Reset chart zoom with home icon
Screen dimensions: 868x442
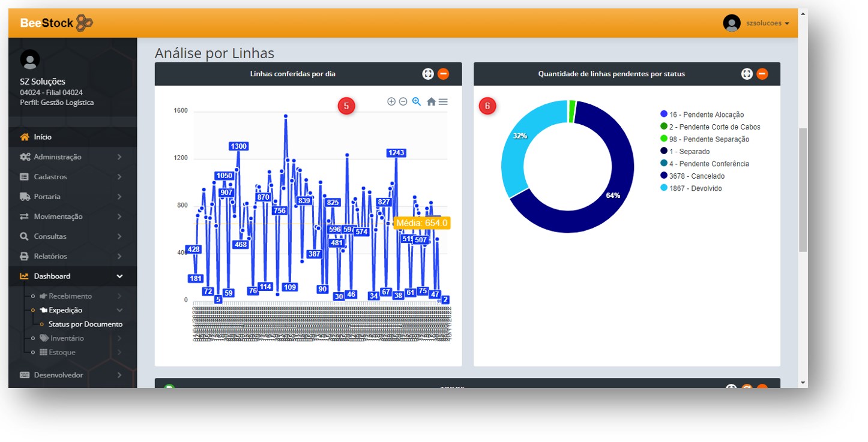(x=431, y=102)
